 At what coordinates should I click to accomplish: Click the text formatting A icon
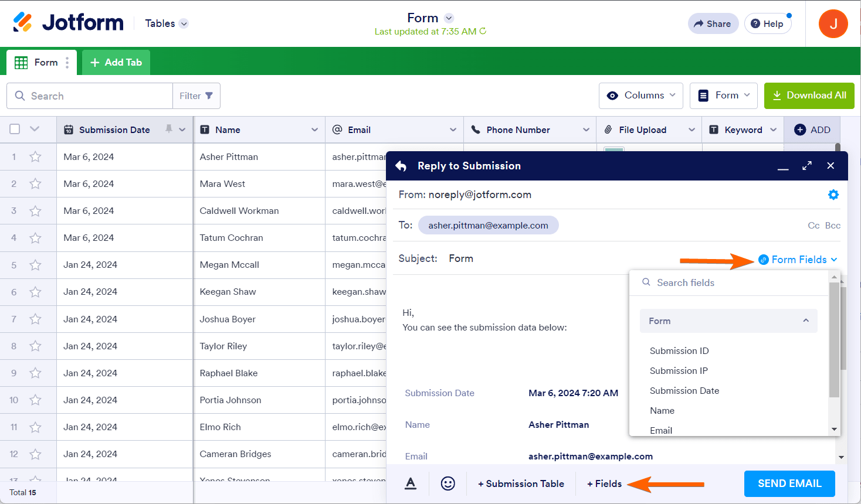click(411, 483)
